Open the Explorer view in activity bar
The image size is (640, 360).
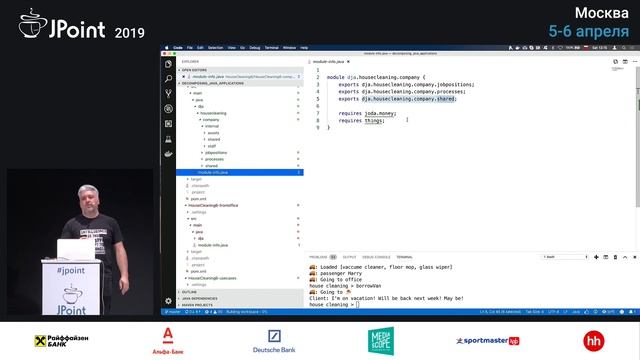(x=168, y=64)
